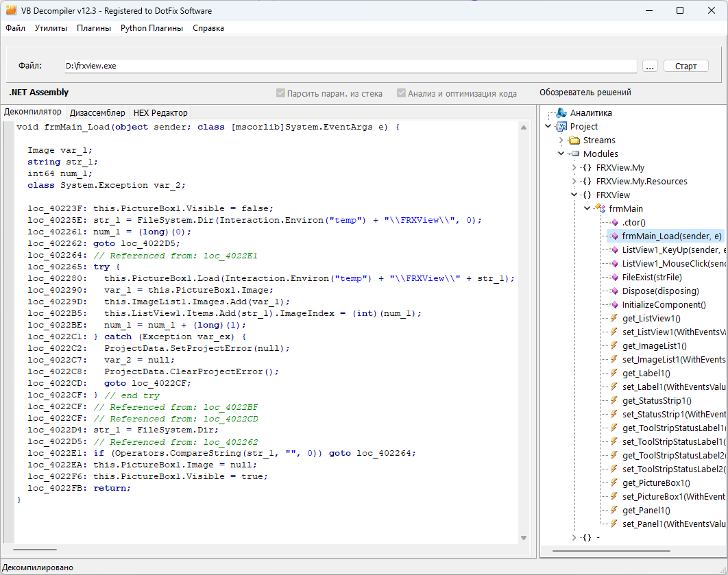Select get_ToolStripStatusLabel1 in the tree

point(674,428)
